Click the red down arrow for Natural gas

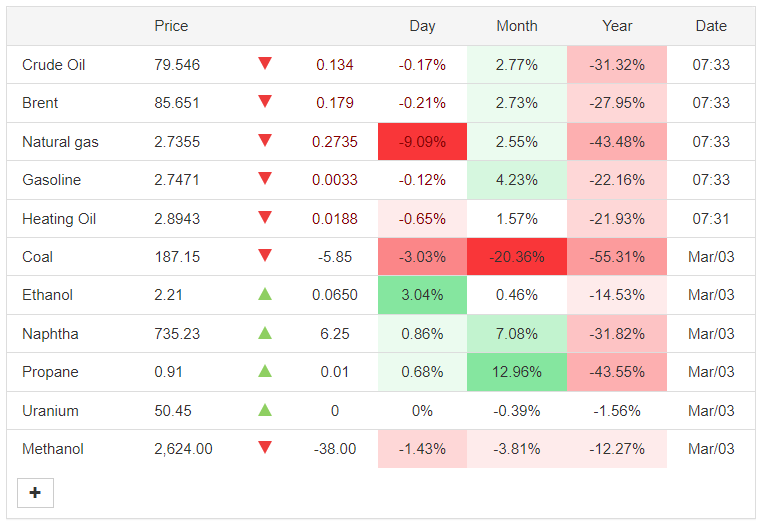[265, 140]
